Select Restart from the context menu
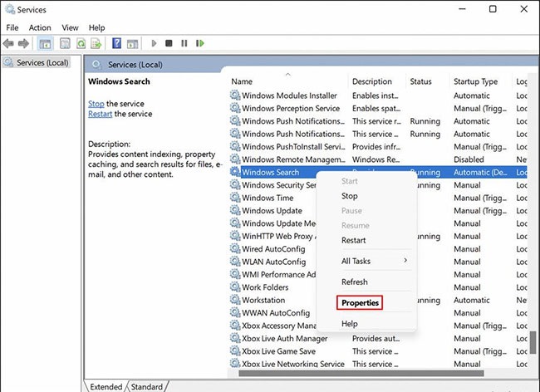This screenshot has height=392, width=540. tap(353, 240)
